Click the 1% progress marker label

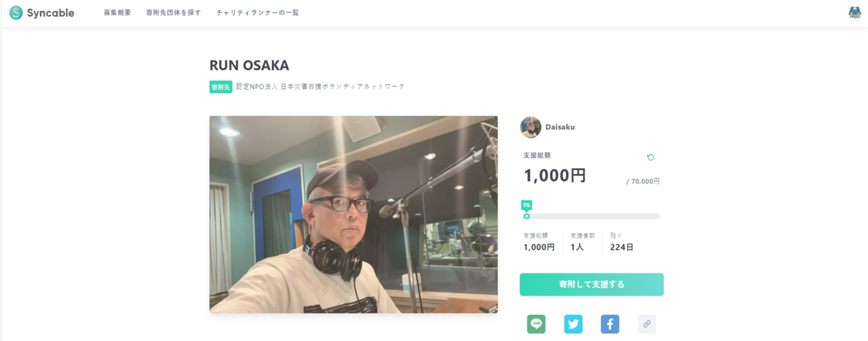tap(526, 205)
